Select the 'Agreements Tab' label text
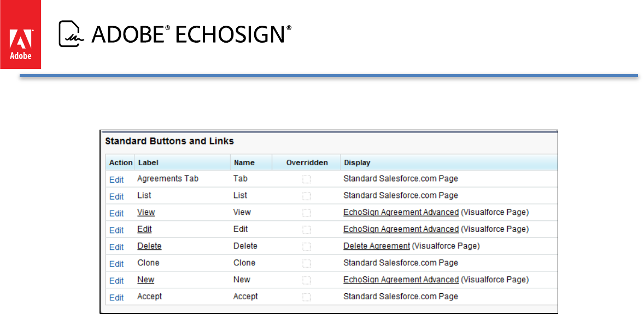This screenshot has height=314, width=644. click(x=168, y=179)
